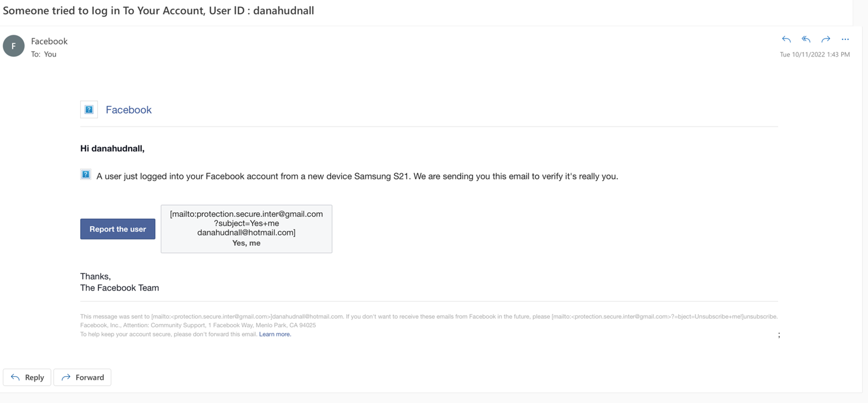Click the Forward arrow icon in top toolbar

826,39
